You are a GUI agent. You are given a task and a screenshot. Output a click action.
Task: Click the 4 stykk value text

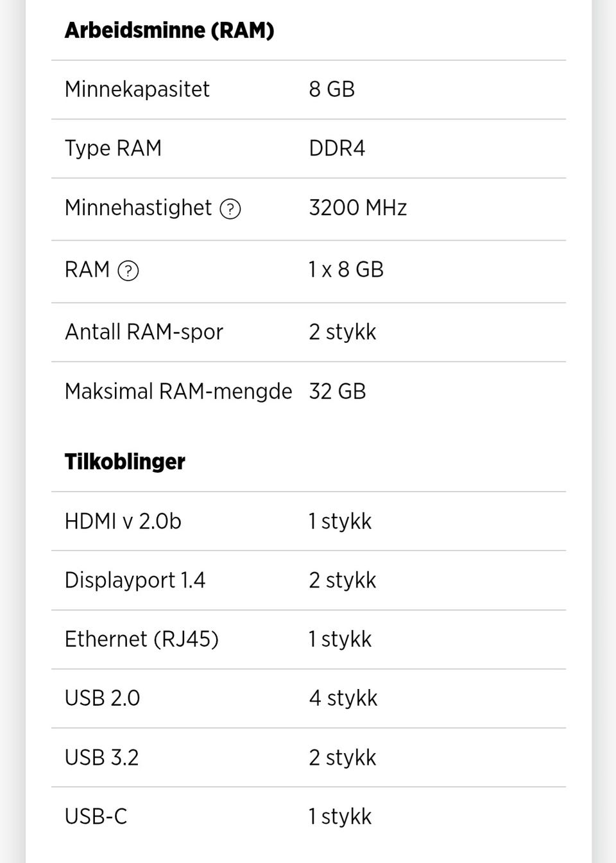(343, 698)
